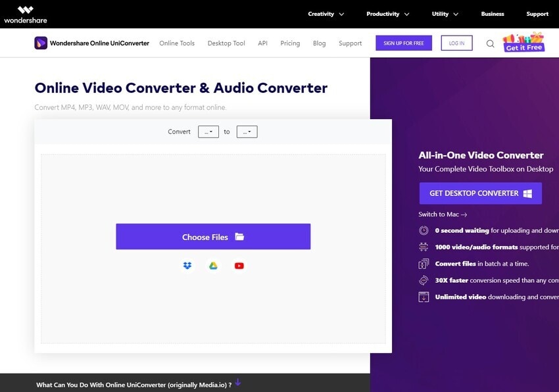The image size is (559, 392).
Task: Click the Get it Free gift banner
Action: coord(523,42)
